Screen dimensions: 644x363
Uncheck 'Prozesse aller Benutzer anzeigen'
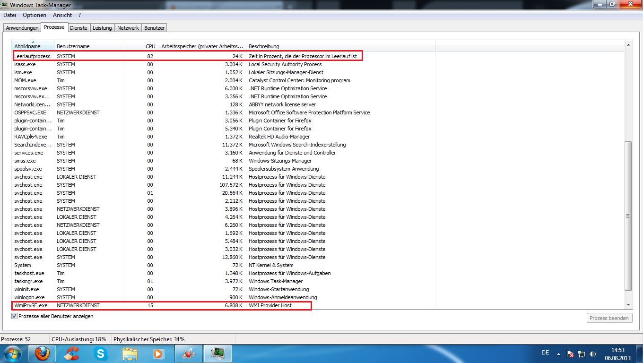14,316
